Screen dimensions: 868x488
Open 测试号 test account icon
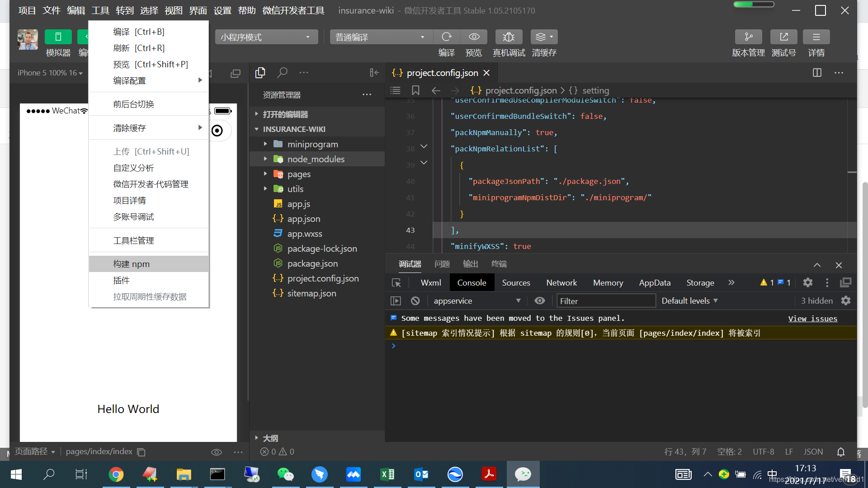pyautogui.click(x=783, y=37)
